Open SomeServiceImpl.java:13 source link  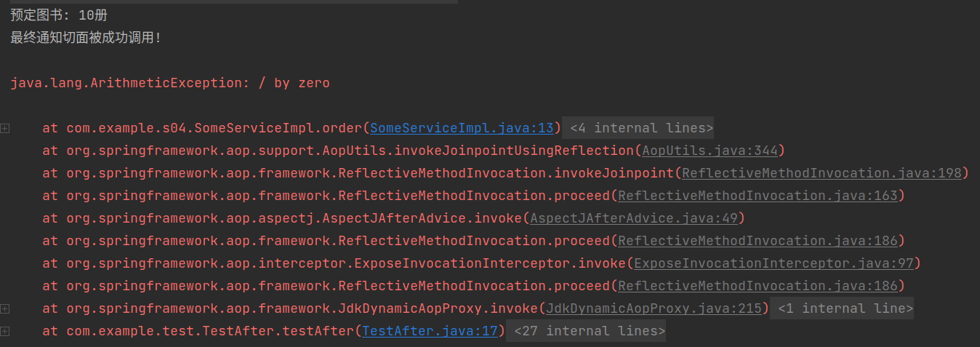pyautogui.click(x=462, y=128)
